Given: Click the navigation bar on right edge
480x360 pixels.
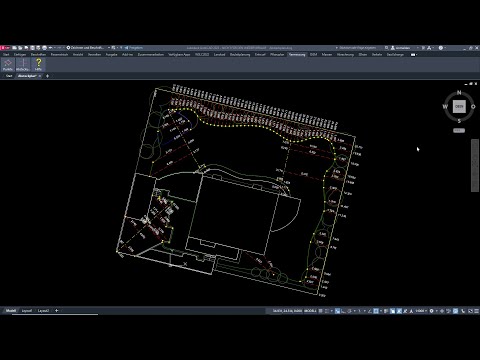Looking at the screenshot, I should (475, 165).
